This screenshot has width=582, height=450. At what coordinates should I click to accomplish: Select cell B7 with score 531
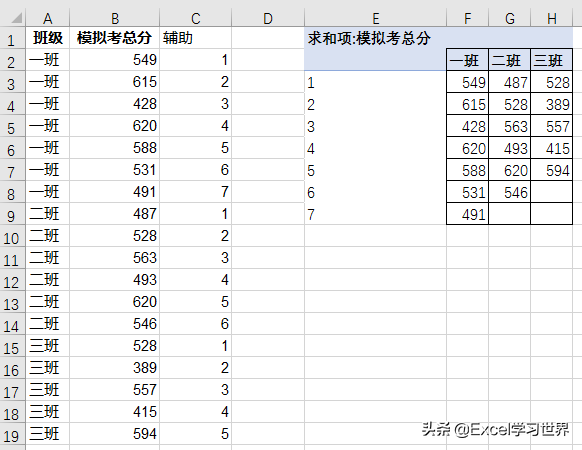pyautogui.click(x=114, y=170)
